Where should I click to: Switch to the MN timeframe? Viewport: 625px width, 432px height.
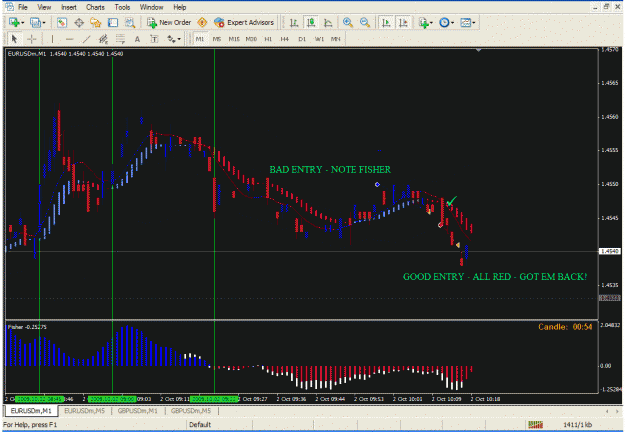(336, 39)
